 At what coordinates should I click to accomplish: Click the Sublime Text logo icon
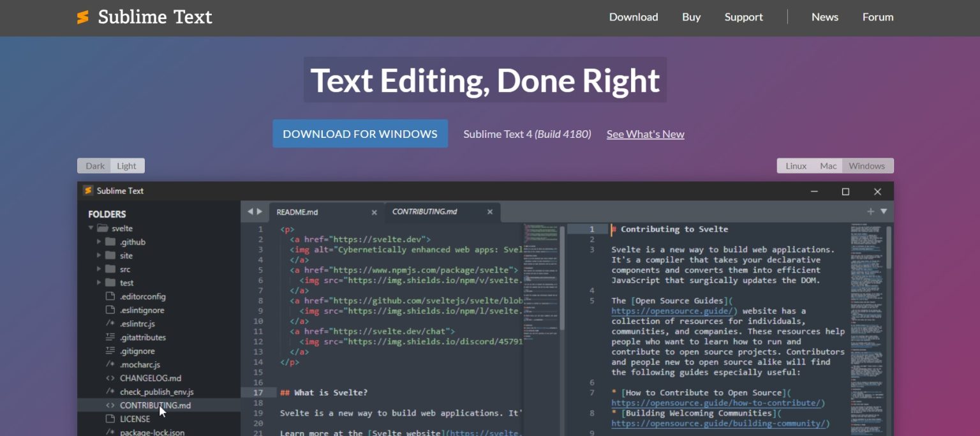pyautogui.click(x=82, y=17)
